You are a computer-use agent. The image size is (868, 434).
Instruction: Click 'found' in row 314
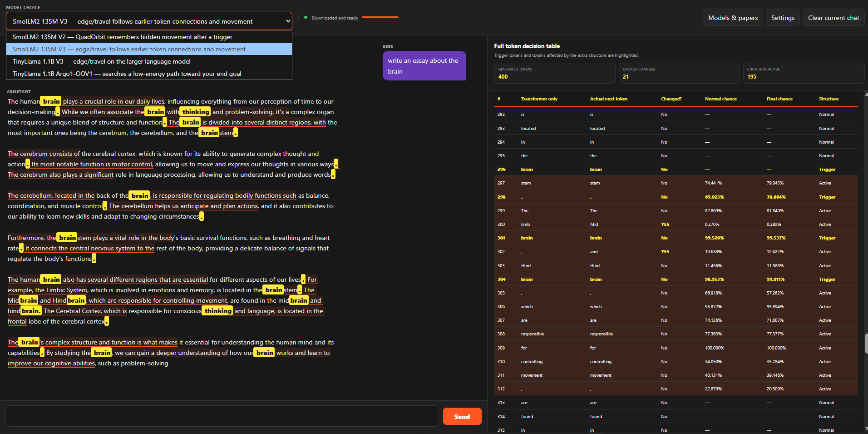527,417
